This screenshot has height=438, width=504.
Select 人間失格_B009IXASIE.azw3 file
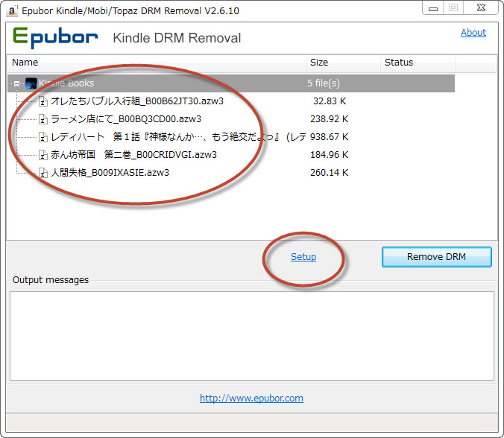coord(110,173)
